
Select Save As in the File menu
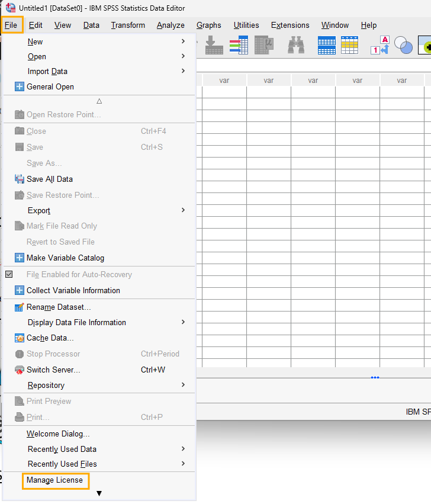[x=99, y=163]
